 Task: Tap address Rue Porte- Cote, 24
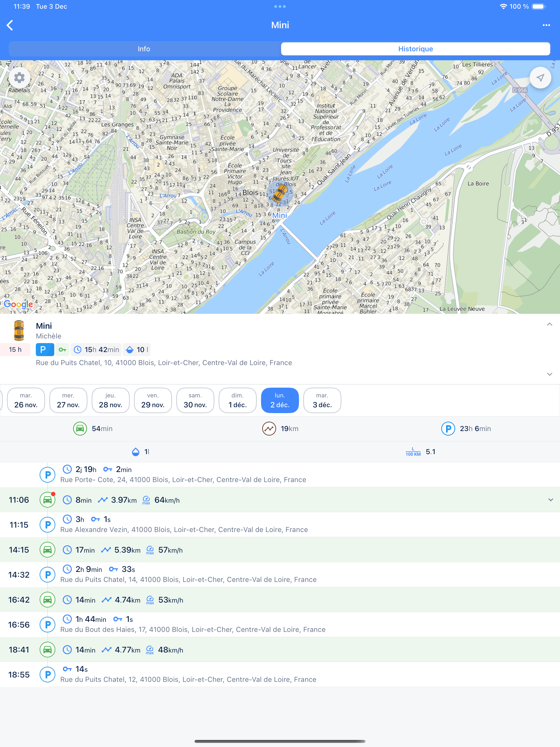pos(183,480)
